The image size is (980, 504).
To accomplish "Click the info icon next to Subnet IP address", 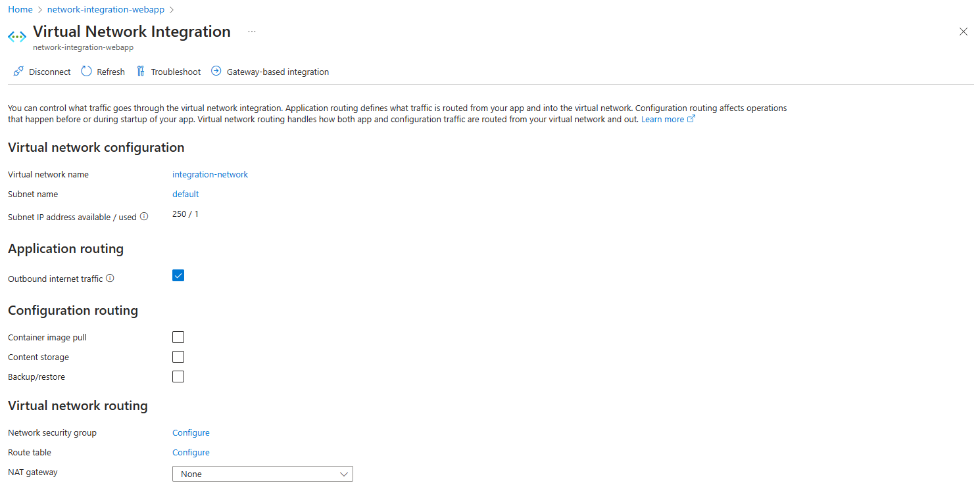I will [144, 216].
